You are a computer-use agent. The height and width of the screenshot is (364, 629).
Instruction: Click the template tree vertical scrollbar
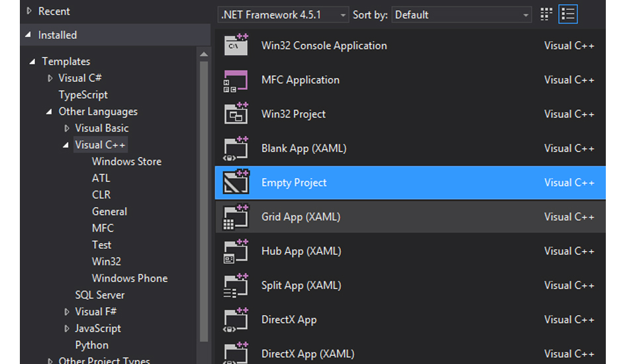click(x=204, y=201)
